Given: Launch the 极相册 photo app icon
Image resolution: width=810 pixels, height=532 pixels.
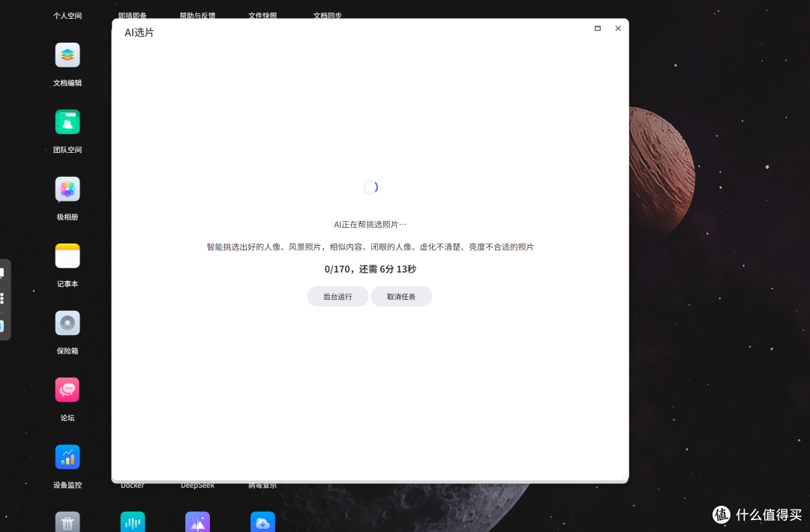Looking at the screenshot, I should 67,190.
